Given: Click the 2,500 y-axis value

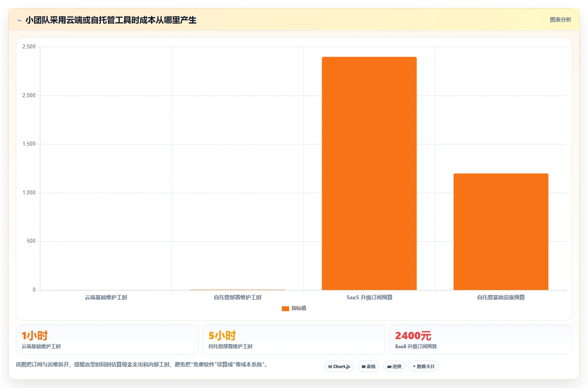Looking at the screenshot, I should [x=29, y=47].
